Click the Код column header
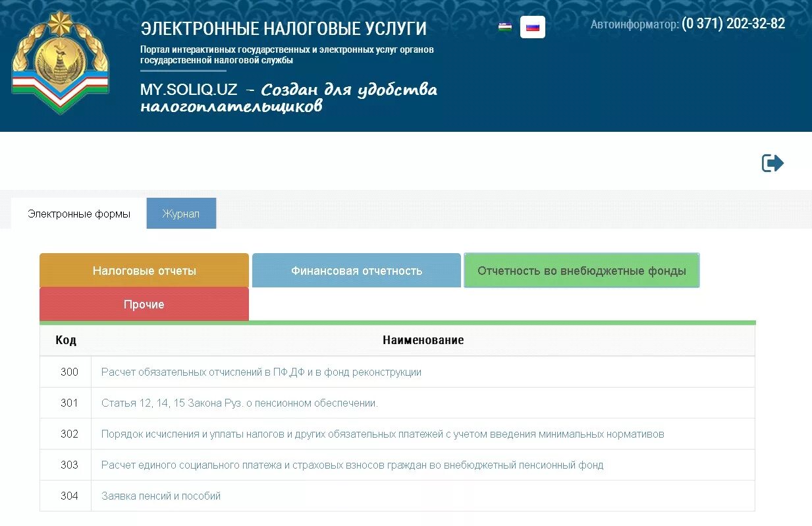Image resolution: width=812 pixels, height=526 pixels. (65, 340)
